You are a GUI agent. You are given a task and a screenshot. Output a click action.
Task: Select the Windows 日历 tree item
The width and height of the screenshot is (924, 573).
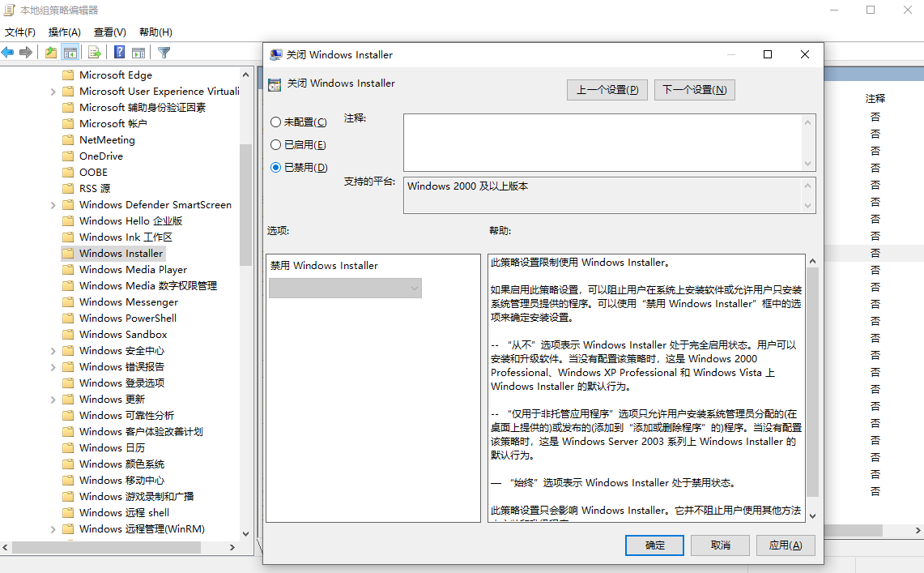[112, 448]
